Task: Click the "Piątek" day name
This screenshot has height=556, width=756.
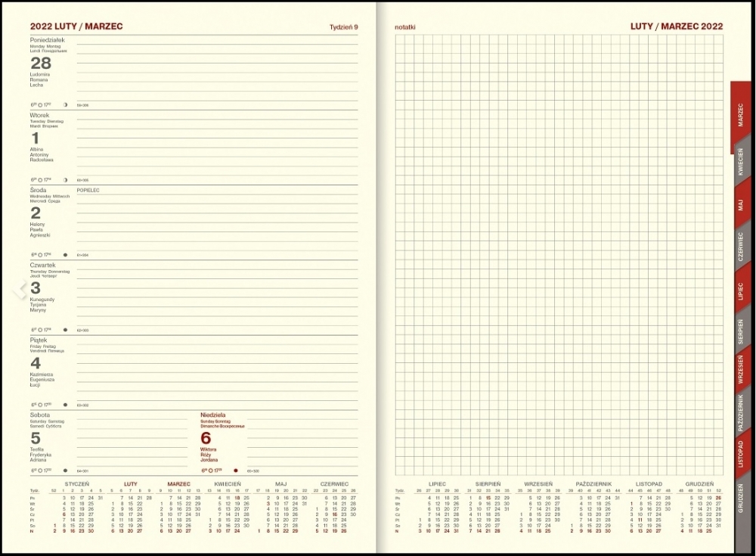Action: tap(39, 340)
